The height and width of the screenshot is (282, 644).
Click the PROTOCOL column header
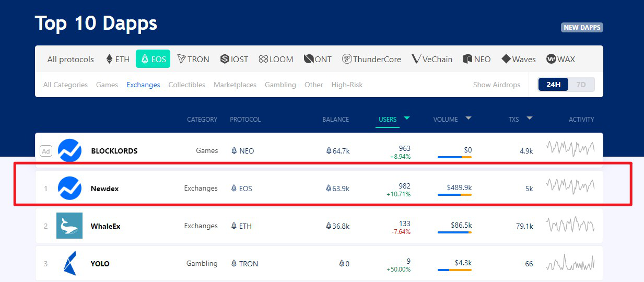coord(245,120)
